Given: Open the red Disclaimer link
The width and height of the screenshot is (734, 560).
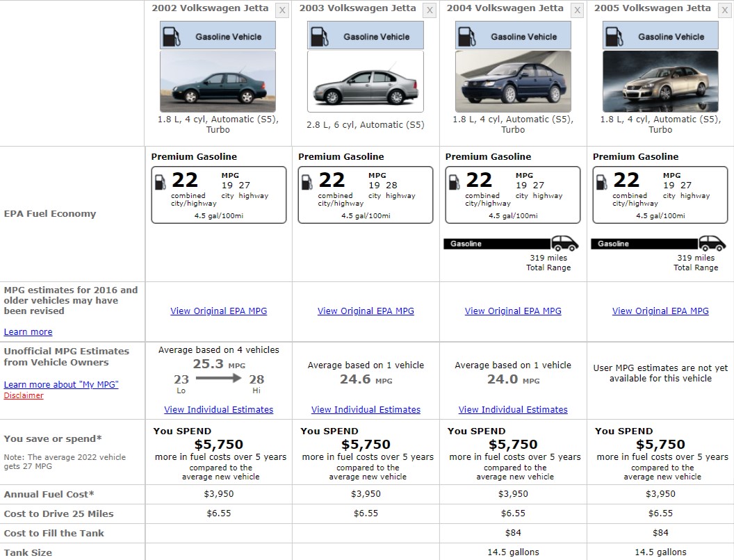Looking at the screenshot, I should pos(24,395).
